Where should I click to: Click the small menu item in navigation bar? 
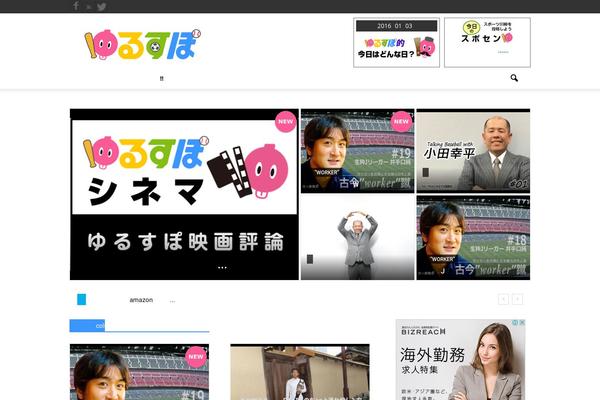161,78
